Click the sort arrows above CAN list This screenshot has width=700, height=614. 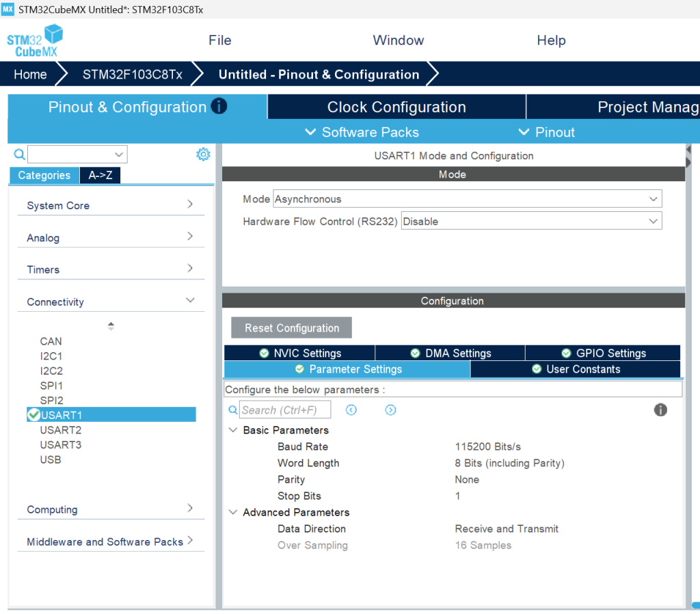111,326
